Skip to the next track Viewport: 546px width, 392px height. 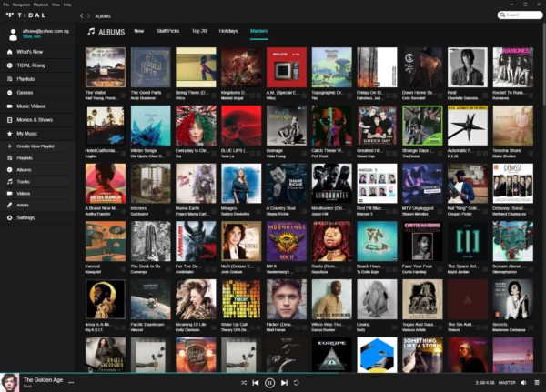(284, 383)
